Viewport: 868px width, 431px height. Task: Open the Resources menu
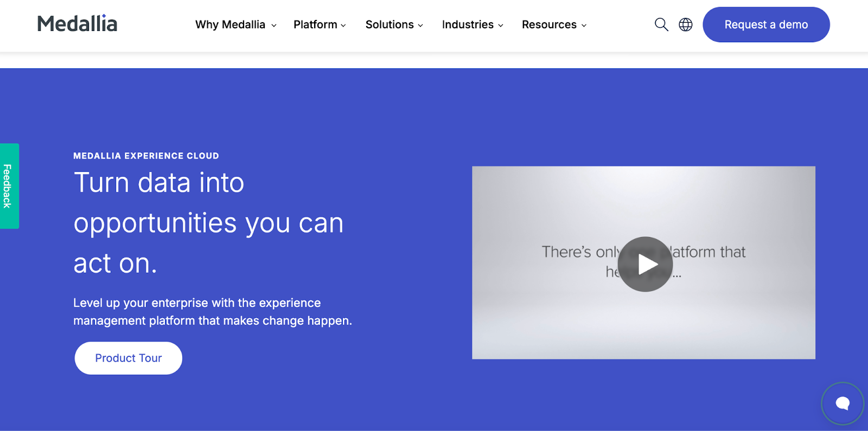coord(554,25)
